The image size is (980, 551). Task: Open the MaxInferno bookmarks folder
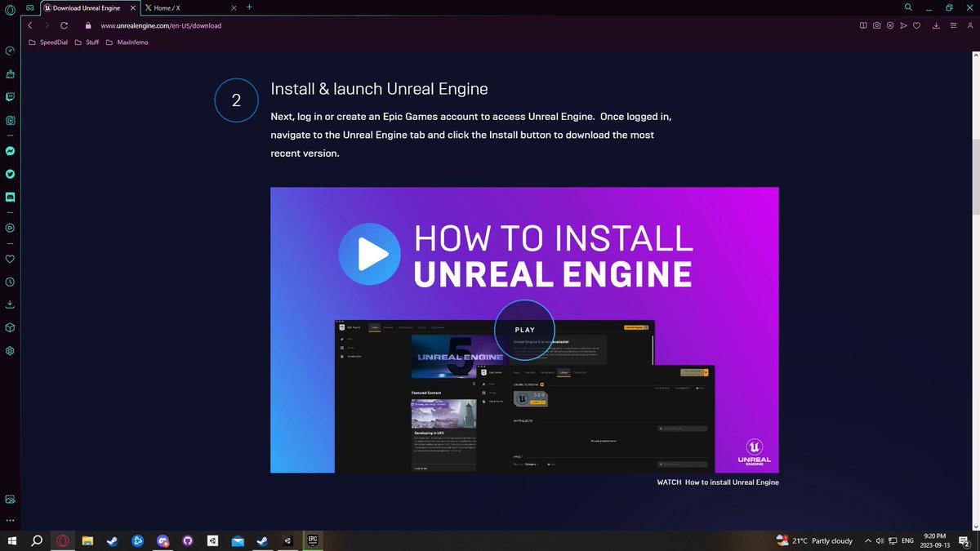[126, 42]
